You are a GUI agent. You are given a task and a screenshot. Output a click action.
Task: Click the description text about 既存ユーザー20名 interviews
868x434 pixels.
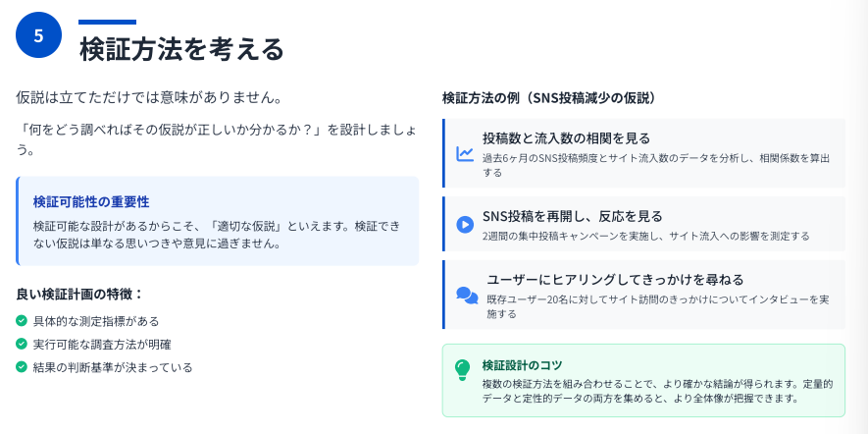pos(658,306)
